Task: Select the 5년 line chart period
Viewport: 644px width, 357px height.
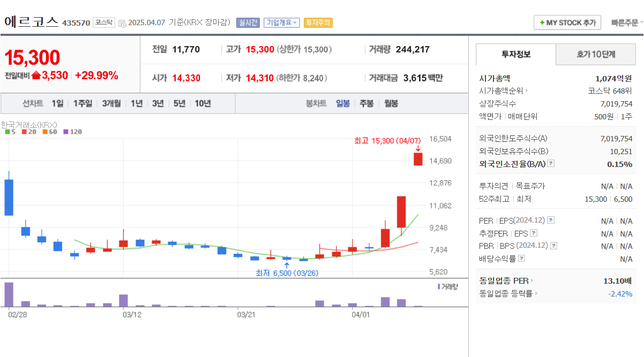Action: click(x=179, y=103)
